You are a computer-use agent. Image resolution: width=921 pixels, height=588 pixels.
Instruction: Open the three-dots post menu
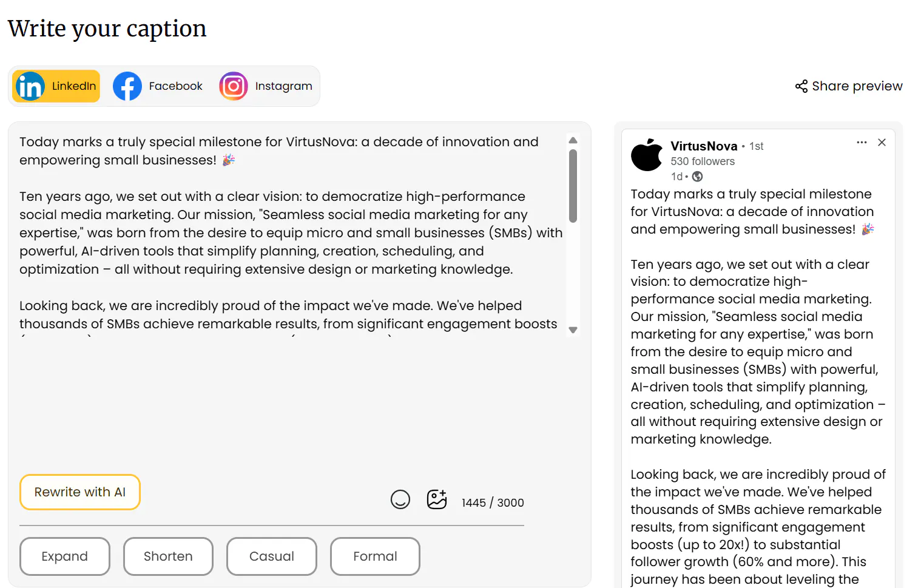point(862,142)
